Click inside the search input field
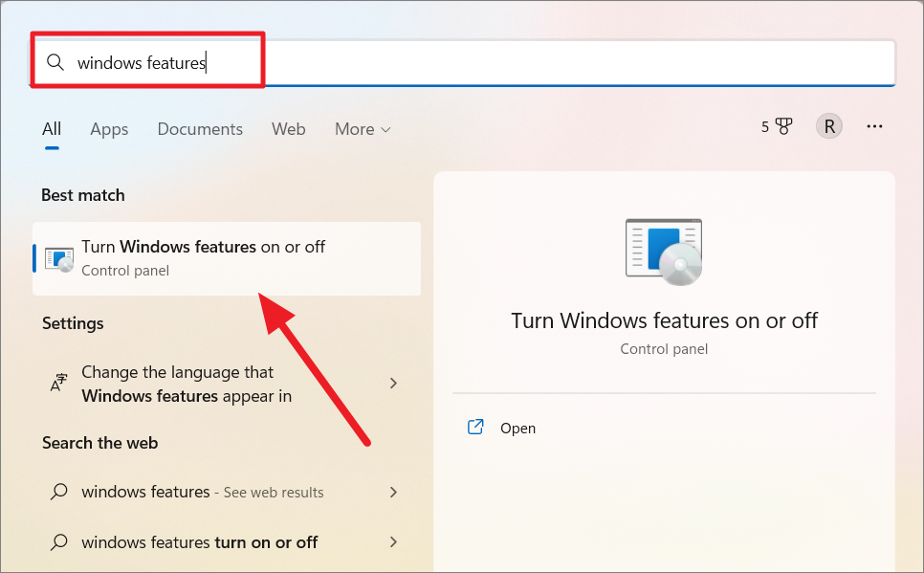The width and height of the screenshot is (924, 573). [x=383, y=61]
